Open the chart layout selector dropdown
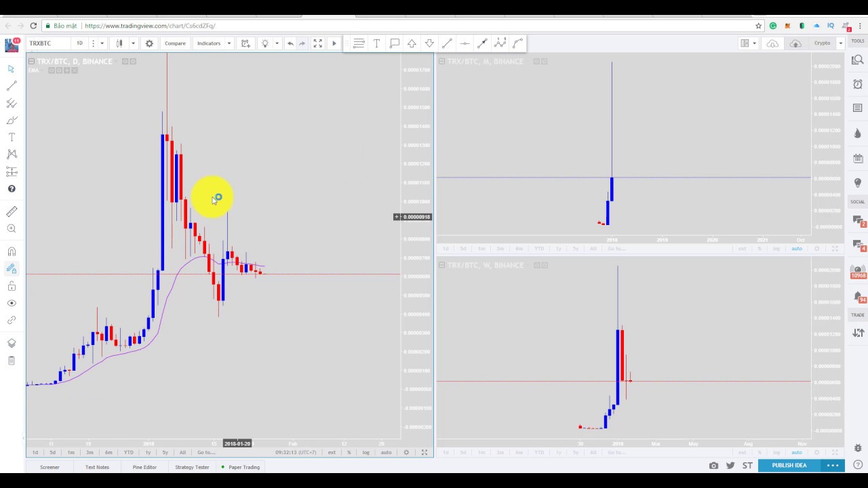Screen dimensions: 868x488 (748, 43)
